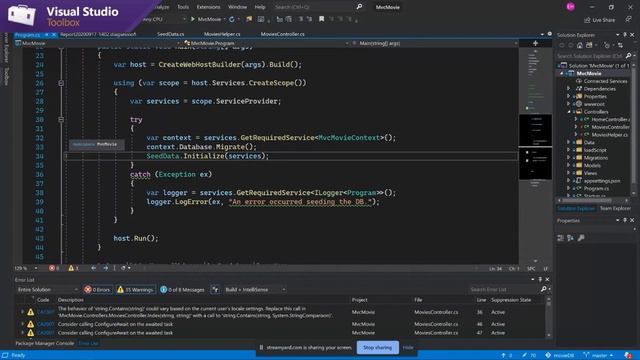
Task: Click the pending changes pencil in status bar
Action: tap(529, 356)
